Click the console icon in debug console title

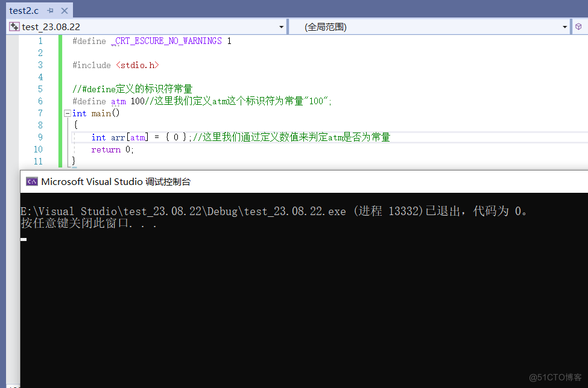pos(32,181)
